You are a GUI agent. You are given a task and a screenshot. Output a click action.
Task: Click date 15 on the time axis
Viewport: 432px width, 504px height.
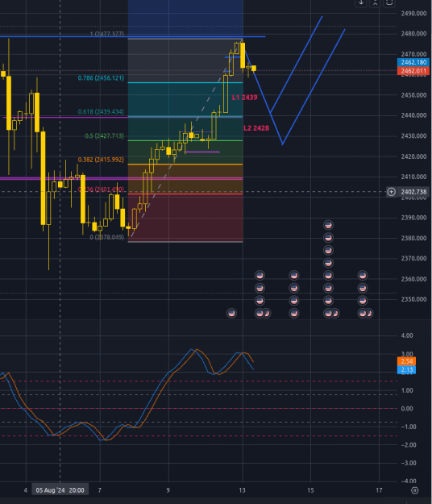point(310,490)
